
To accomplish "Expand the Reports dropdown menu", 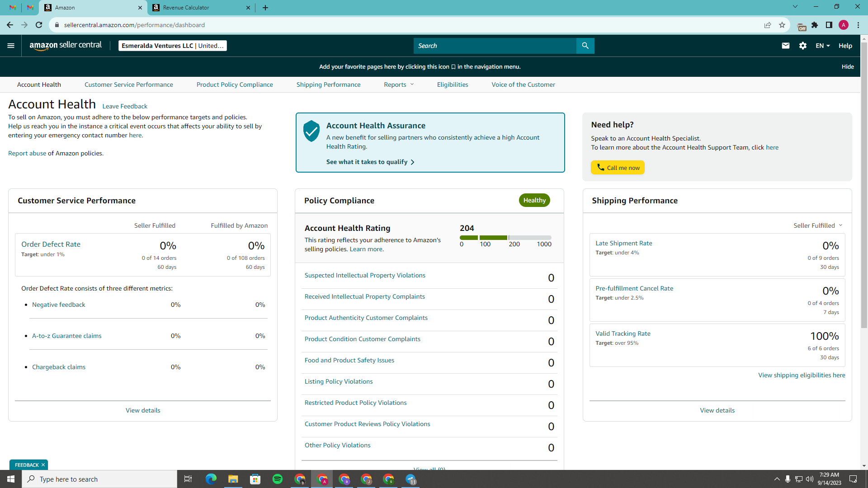I will point(399,84).
